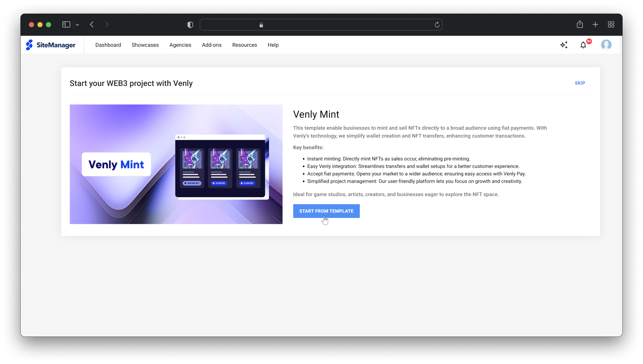This screenshot has width=643, height=364.
Task: Click the lock icon in the address bar
Action: point(261,25)
